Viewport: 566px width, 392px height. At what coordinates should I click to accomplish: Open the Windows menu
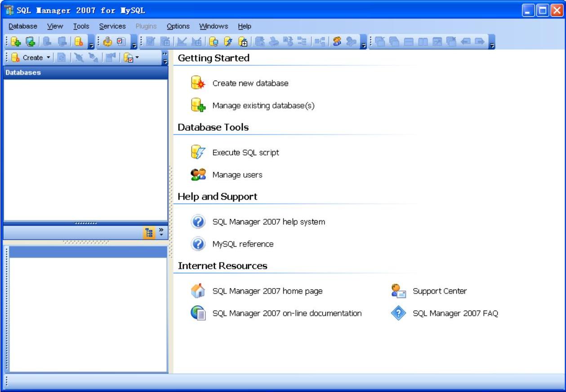[x=214, y=26]
